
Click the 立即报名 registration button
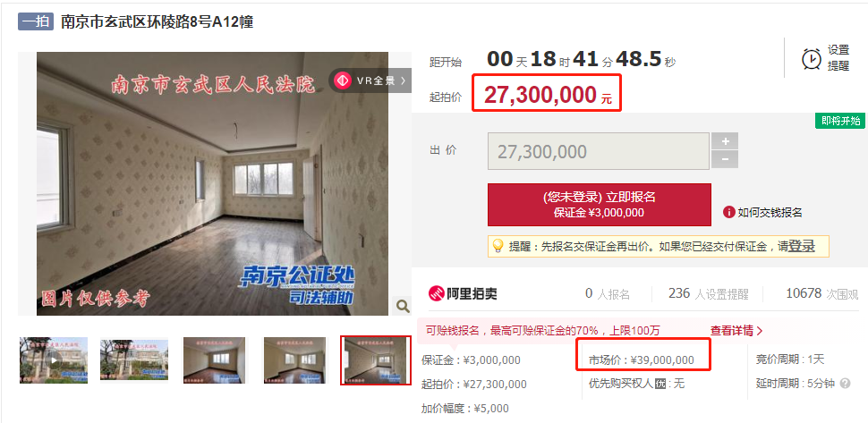(x=599, y=205)
